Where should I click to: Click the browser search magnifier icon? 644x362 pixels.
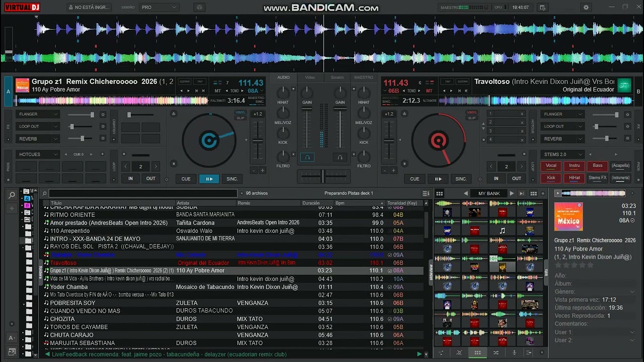[x=44, y=194]
